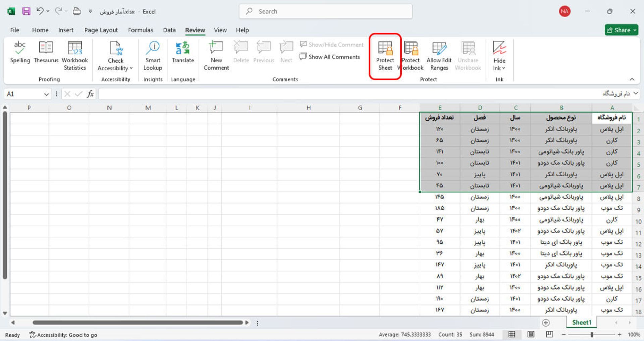This screenshot has width=644, height=341.
Task: Open the Hide Ink dropdown
Action: [499, 68]
